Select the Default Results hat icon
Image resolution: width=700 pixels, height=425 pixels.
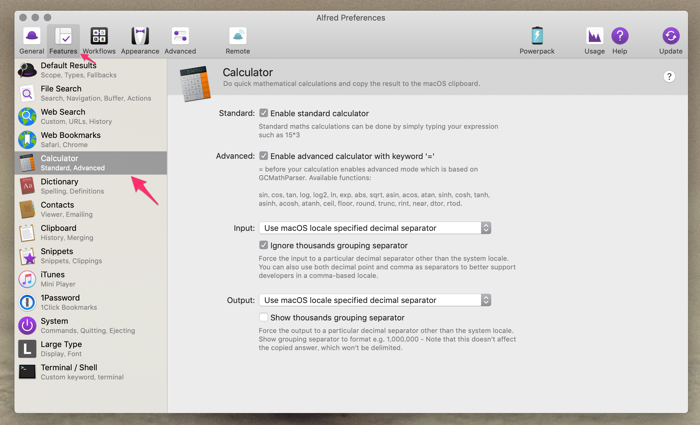pos(27,70)
